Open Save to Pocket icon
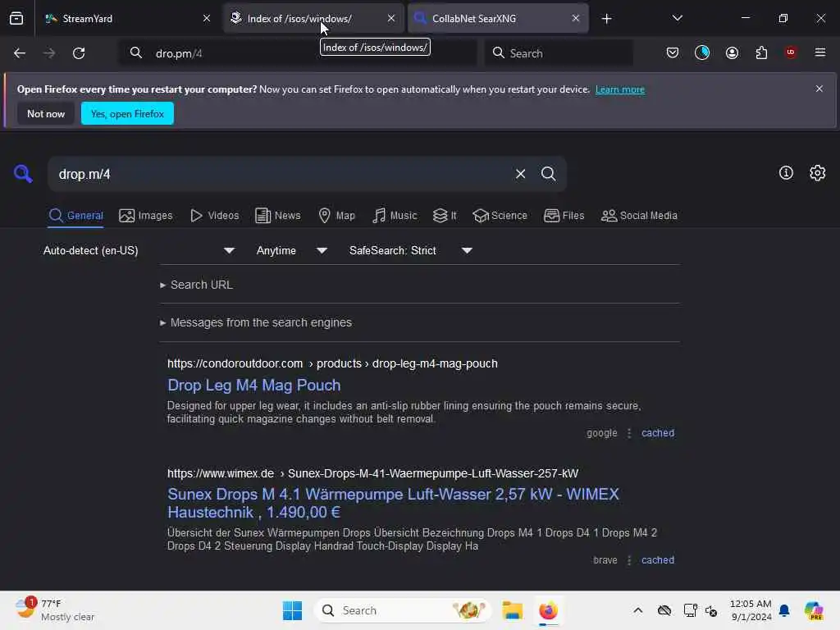 coord(673,52)
